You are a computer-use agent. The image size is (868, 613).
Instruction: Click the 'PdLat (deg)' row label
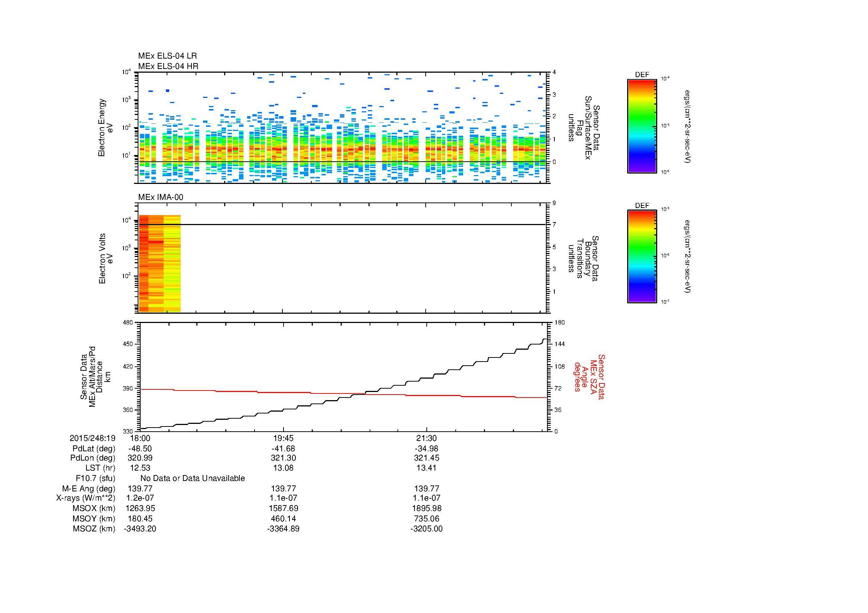click(94, 449)
